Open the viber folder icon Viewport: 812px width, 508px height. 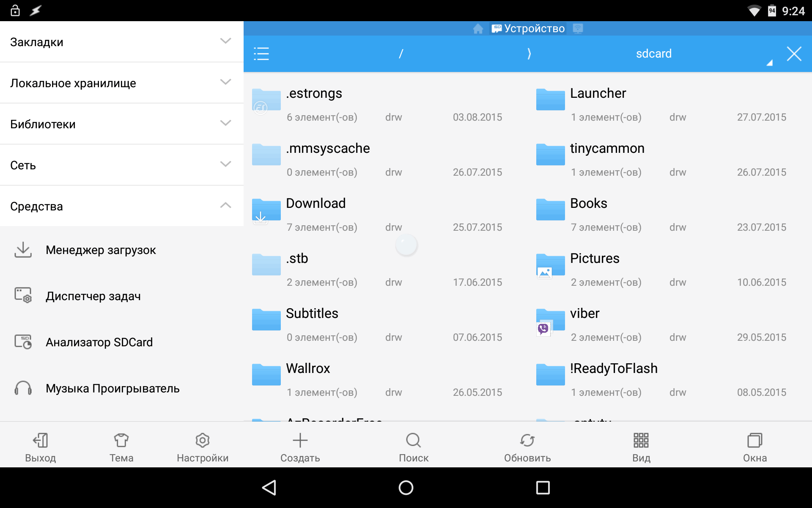point(550,322)
